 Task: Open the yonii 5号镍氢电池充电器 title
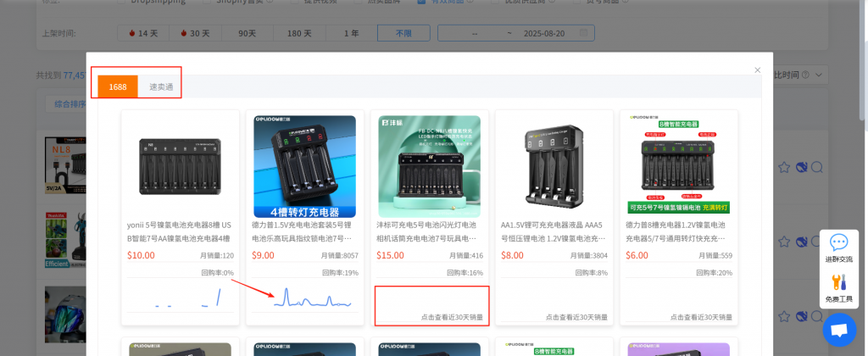[x=180, y=232]
